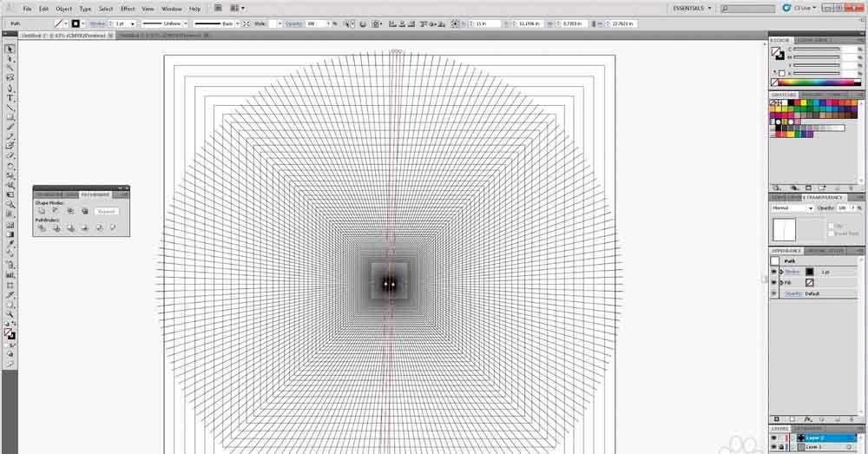Click the Opacity link in control bar
Image resolution: width=868 pixels, height=454 pixels.
(294, 23)
